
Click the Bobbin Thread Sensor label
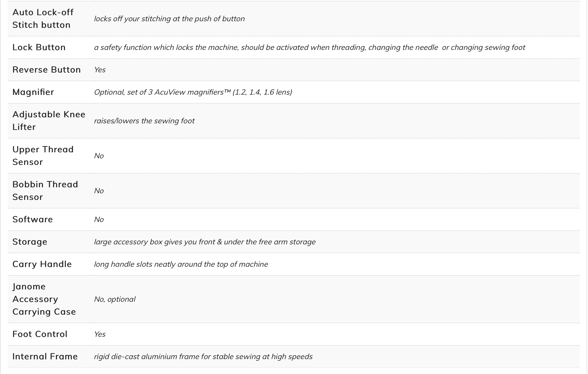click(x=45, y=191)
